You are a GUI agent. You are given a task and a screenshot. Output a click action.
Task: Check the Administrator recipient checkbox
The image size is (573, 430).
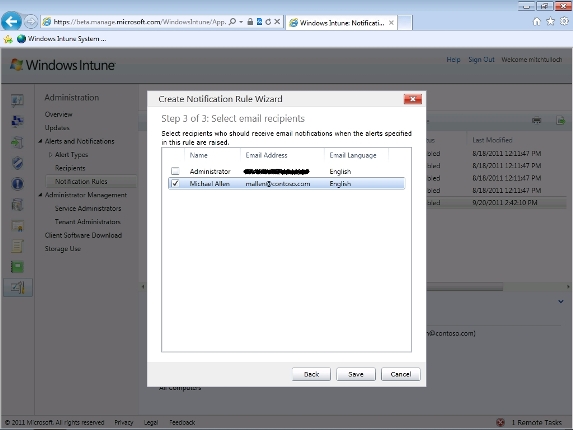tap(175, 171)
